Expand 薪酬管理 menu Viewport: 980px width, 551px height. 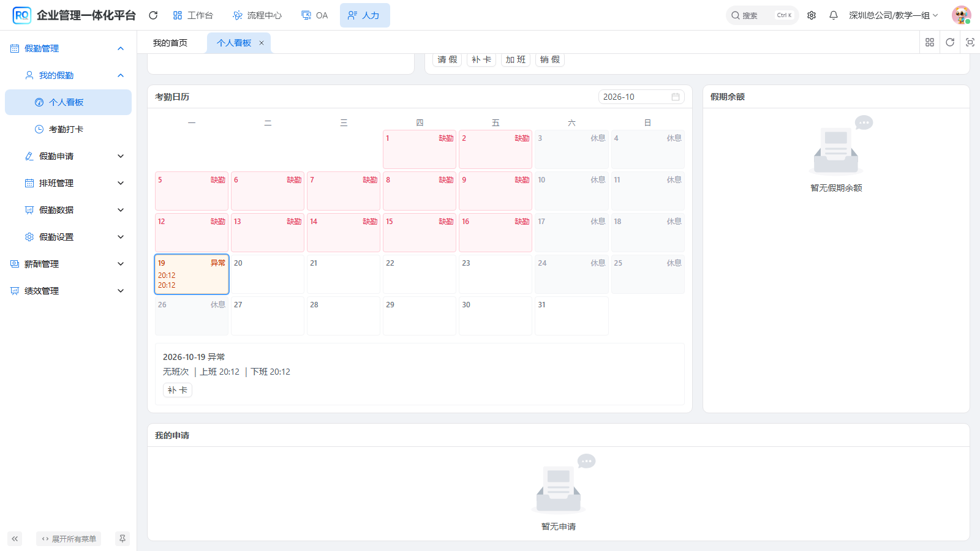click(x=68, y=264)
